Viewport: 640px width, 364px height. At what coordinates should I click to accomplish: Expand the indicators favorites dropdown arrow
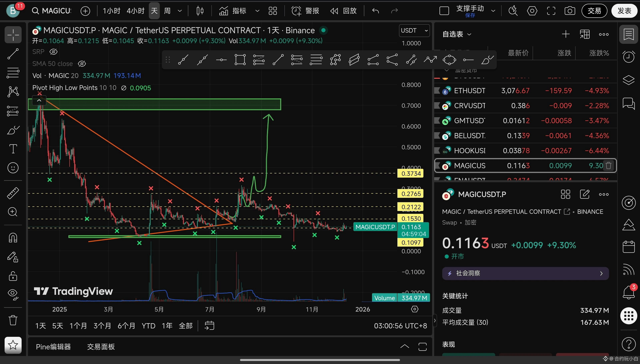click(257, 11)
